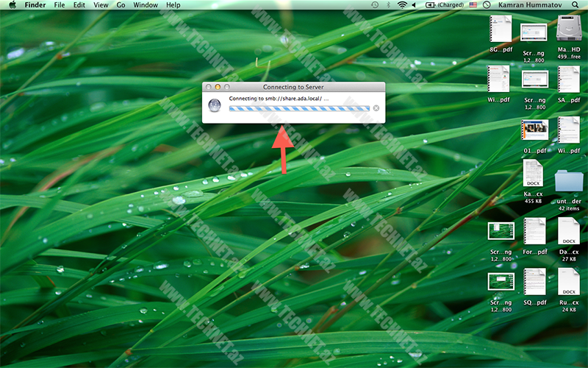
Task: Open the Go menu
Action: coord(121,5)
